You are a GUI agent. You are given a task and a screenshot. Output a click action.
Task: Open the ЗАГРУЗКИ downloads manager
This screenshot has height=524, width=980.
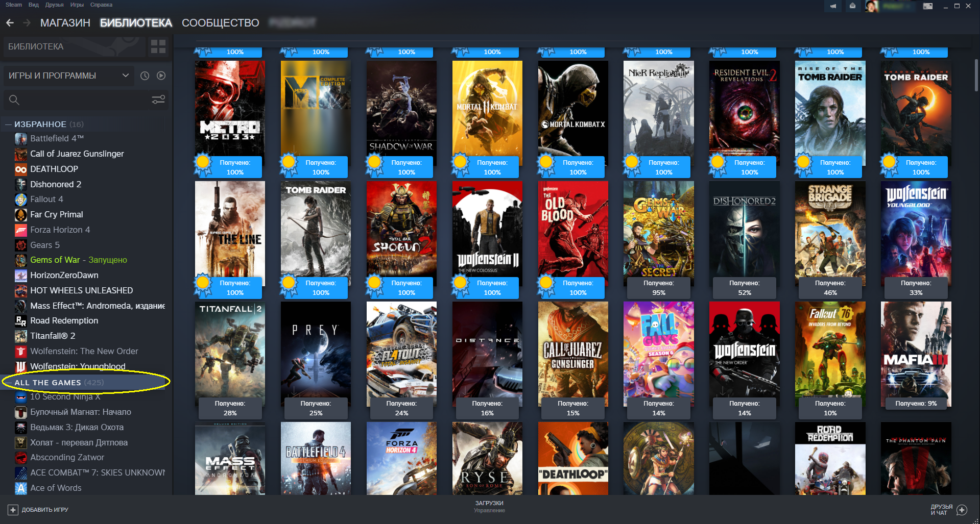point(489,506)
